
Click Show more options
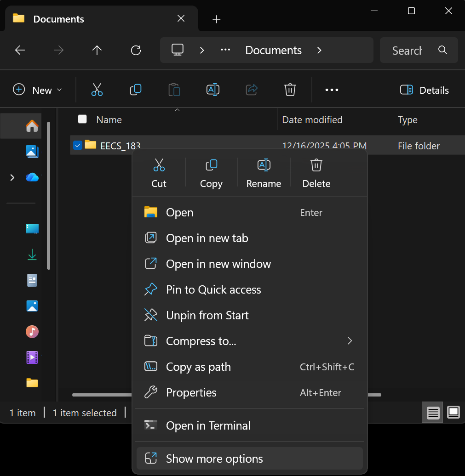pos(249,459)
